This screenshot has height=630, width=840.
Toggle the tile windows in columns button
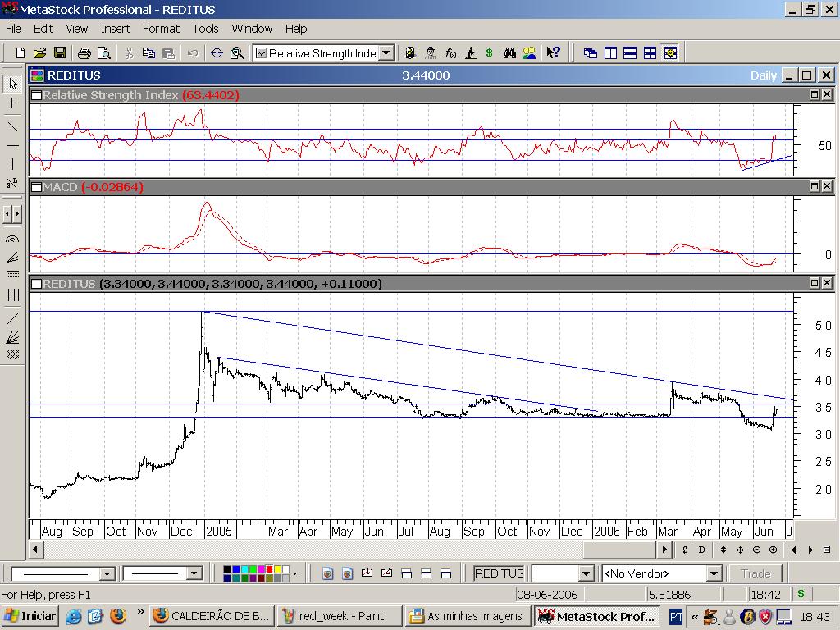pyautogui.click(x=610, y=53)
